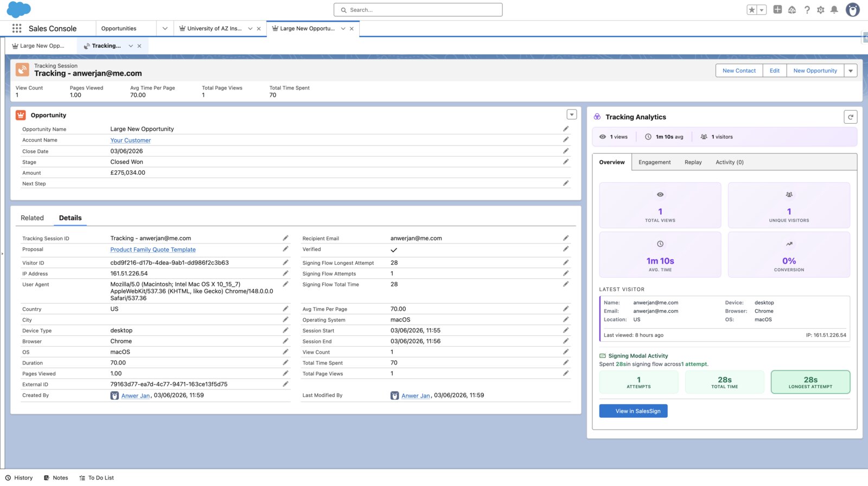Refresh the Tracking Analytics panel
The height and width of the screenshot is (486, 868).
point(850,117)
